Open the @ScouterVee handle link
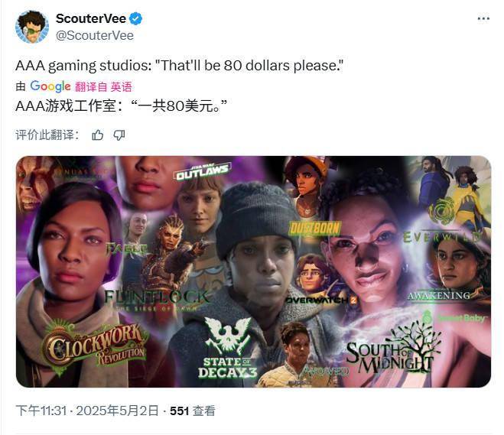The image size is (504, 435). 95,35
